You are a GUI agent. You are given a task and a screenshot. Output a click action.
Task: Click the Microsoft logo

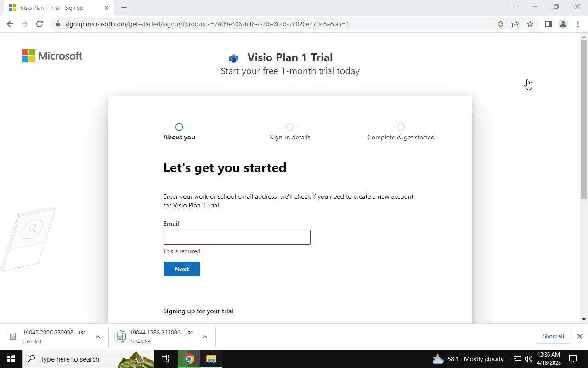tap(52, 56)
